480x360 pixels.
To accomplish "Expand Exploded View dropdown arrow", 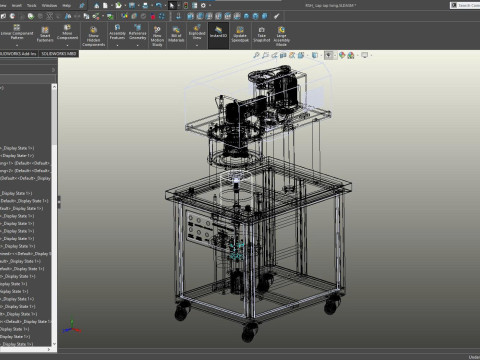I will click(x=197, y=45).
